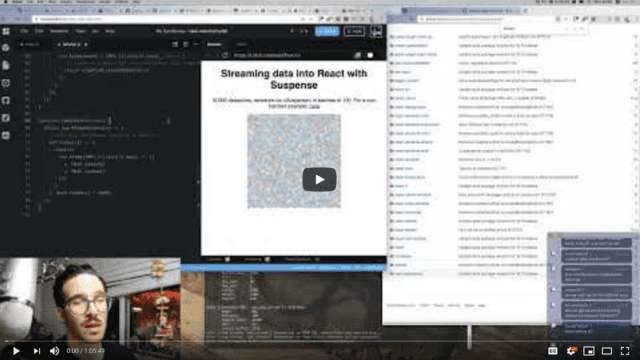640x360 pixels.
Task: Open the video settings gear menu
Action: (x=571, y=351)
